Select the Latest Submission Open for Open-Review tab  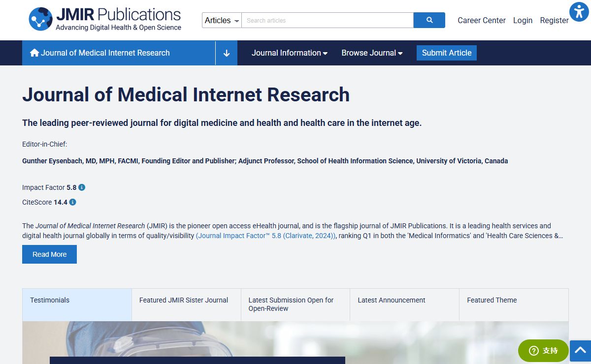(x=295, y=304)
